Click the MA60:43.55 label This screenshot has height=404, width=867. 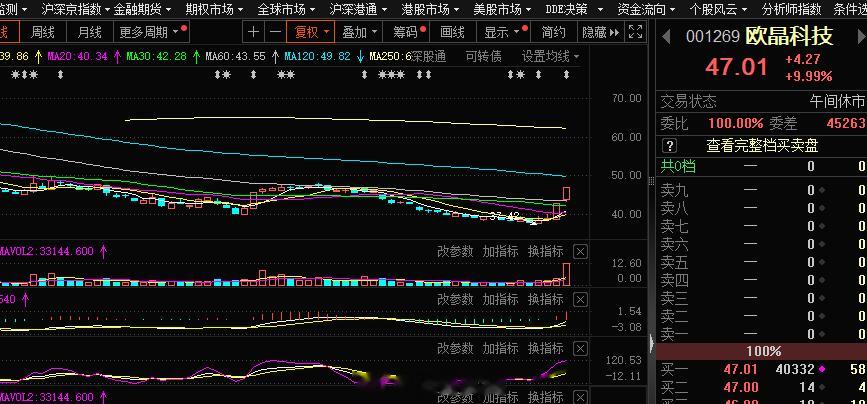click(x=235, y=56)
